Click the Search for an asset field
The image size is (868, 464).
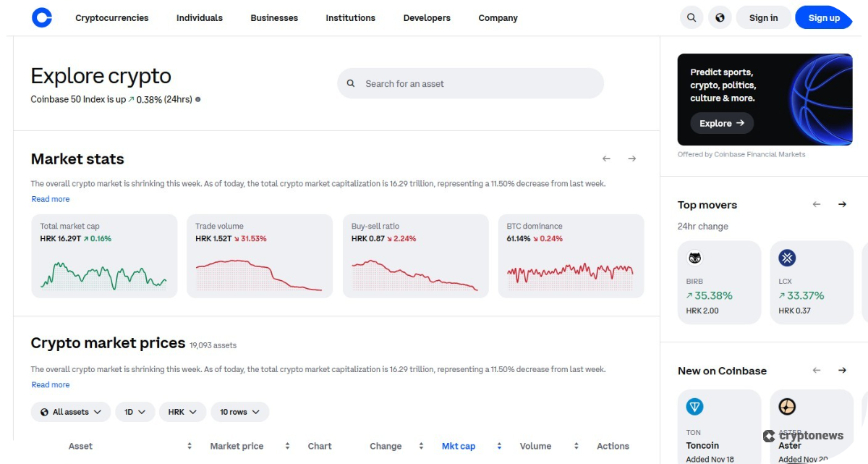[470, 83]
